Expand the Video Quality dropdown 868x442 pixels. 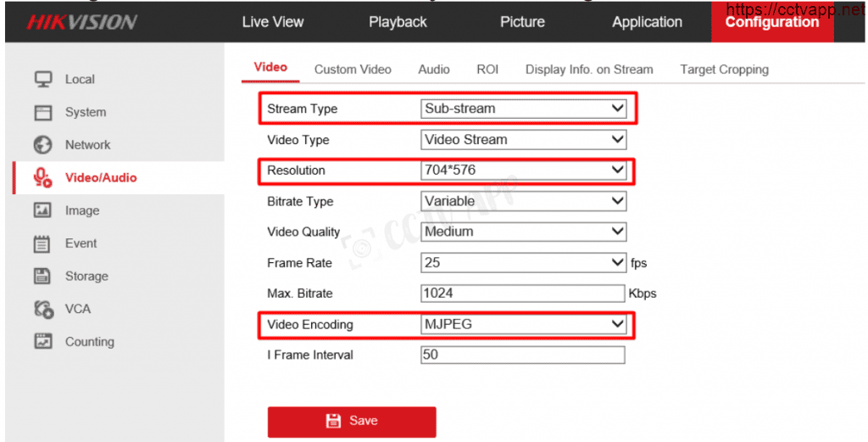tap(523, 232)
